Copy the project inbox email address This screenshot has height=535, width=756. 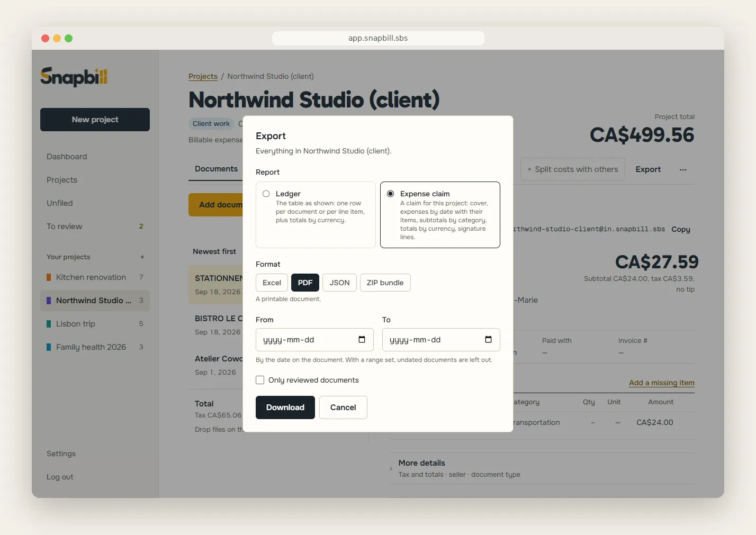tap(681, 229)
